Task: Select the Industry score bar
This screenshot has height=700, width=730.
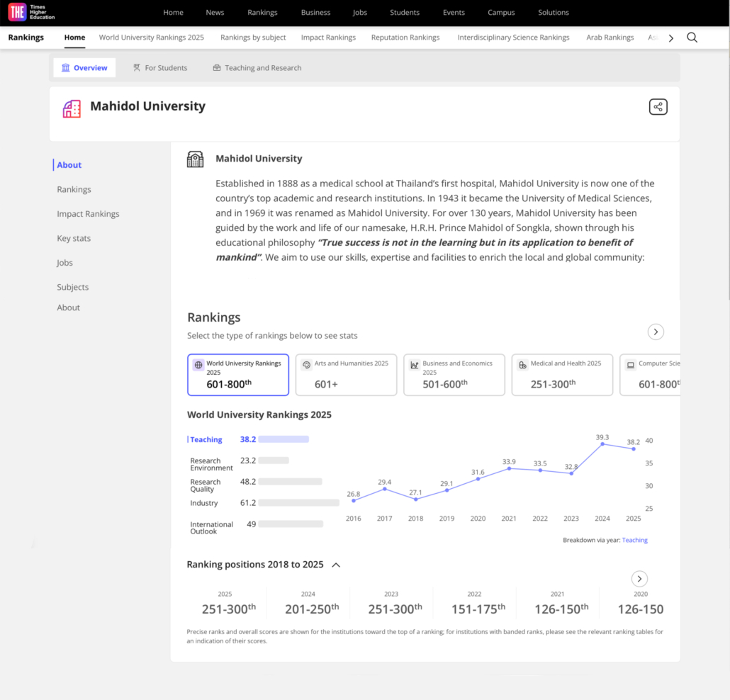Action: [298, 503]
